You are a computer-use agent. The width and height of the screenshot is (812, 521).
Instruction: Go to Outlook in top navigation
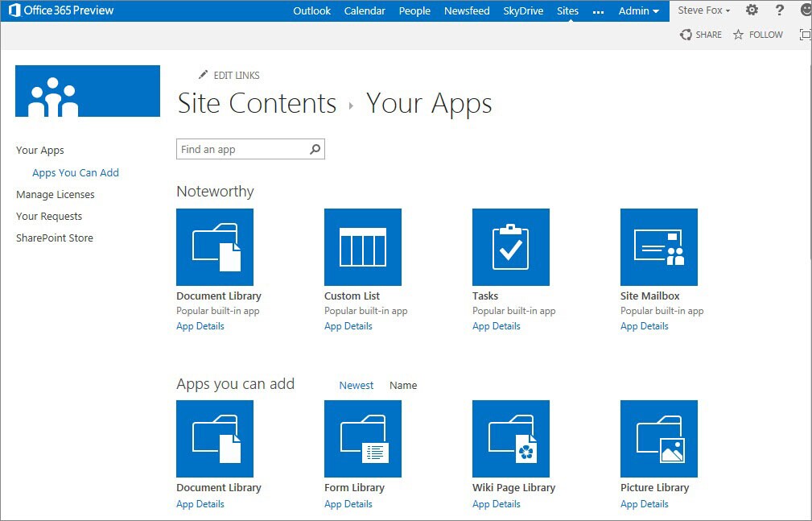pos(311,11)
